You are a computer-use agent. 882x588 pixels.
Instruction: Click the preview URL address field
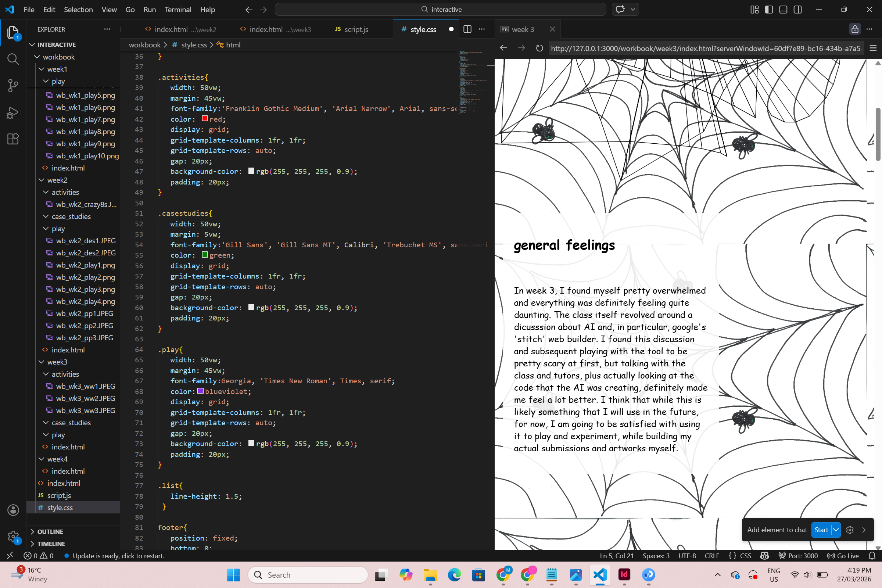pyautogui.click(x=705, y=49)
